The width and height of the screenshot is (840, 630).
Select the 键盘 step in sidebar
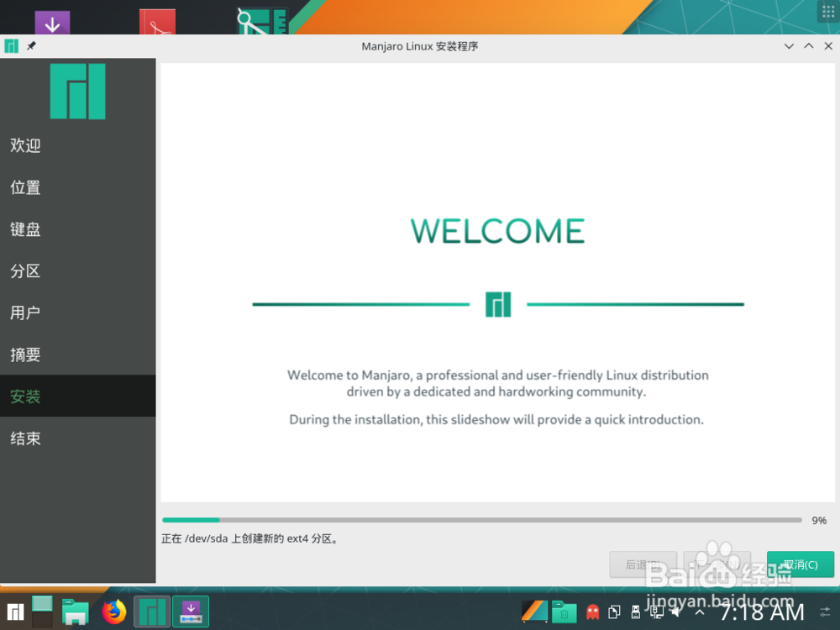(x=77, y=228)
